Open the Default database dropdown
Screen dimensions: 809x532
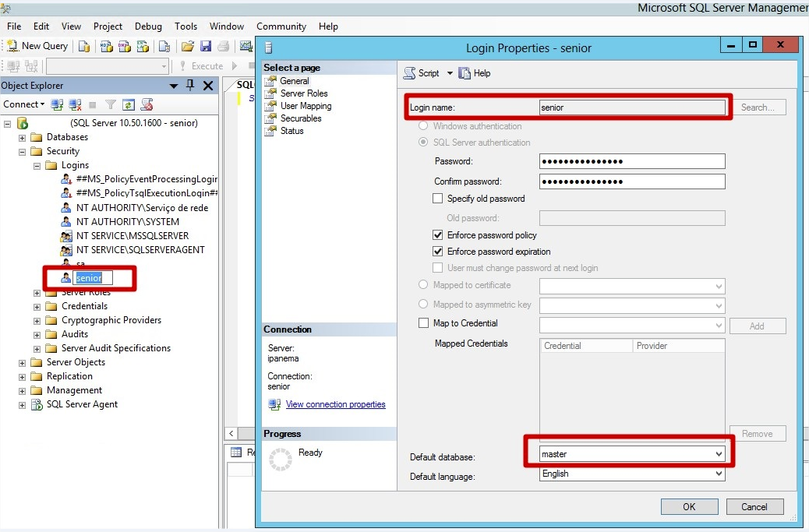pyautogui.click(x=718, y=453)
